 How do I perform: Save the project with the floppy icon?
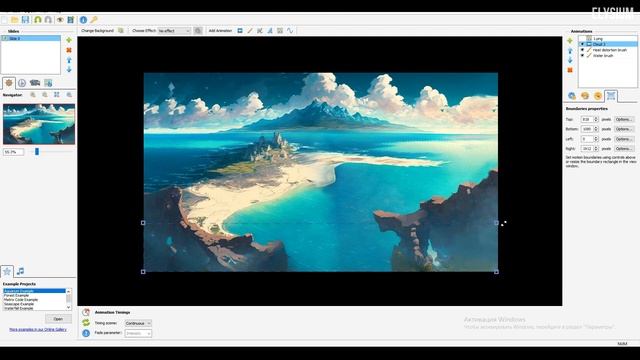coord(25,20)
